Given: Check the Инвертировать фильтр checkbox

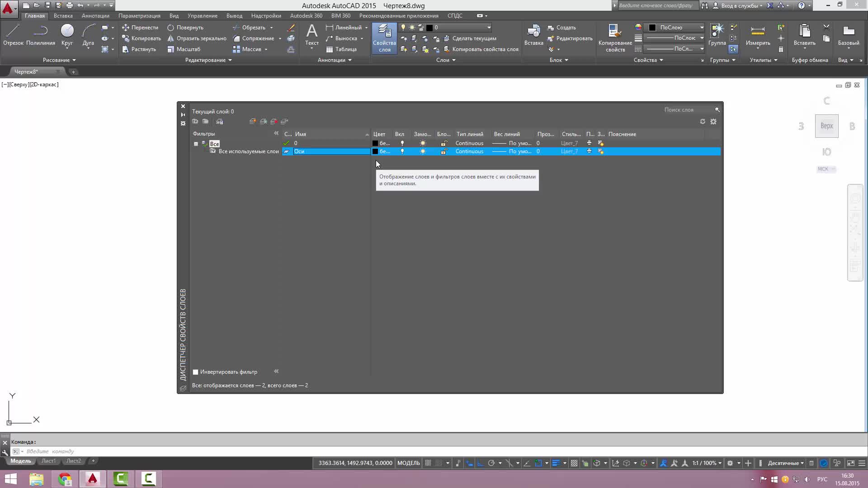Looking at the screenshot, I should (195, 372).
